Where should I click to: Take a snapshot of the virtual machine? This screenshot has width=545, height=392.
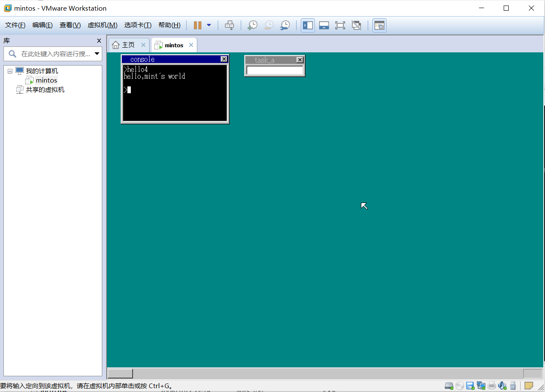click(x=252, y=25)
